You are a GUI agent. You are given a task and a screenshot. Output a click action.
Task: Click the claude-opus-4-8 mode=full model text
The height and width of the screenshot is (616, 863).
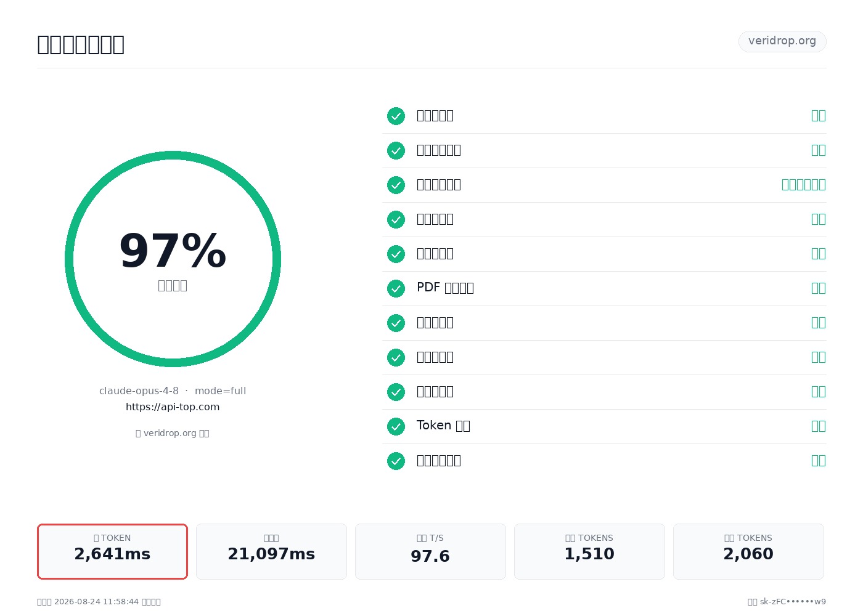[173, 391]
